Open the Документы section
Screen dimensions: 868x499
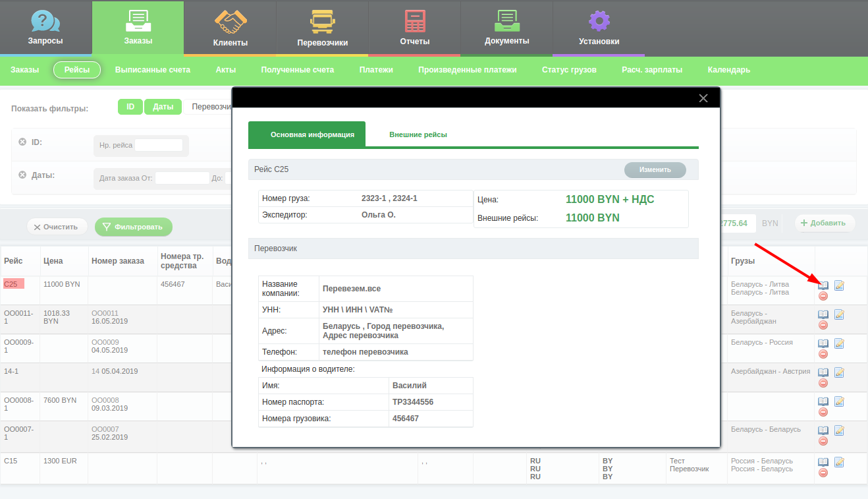click(x=506, y=28)
